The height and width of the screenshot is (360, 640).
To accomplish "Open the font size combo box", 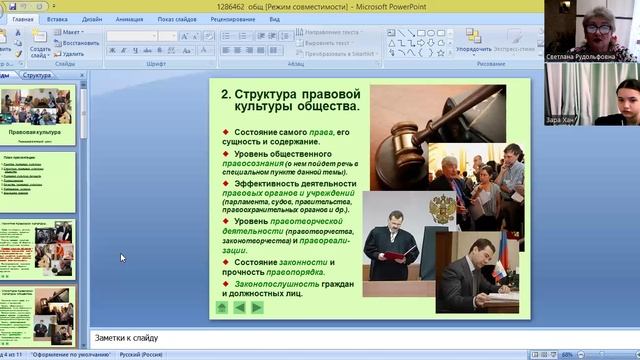I will [x=168, y=36].
